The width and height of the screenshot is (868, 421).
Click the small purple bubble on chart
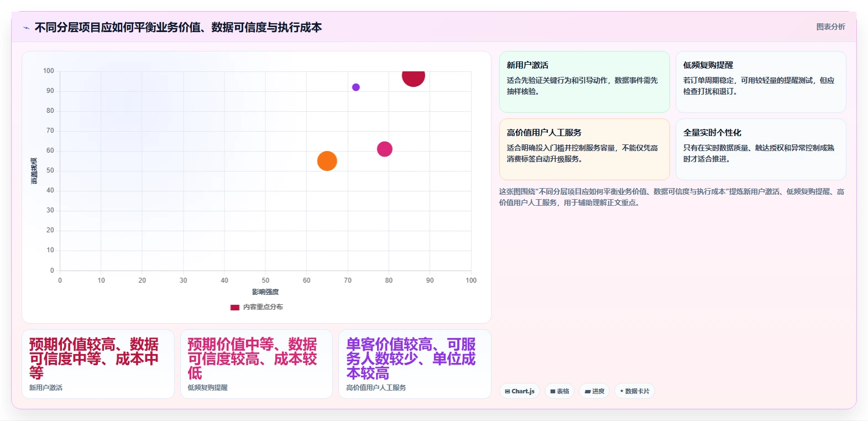pyautogui.click(x=356, y=87)
